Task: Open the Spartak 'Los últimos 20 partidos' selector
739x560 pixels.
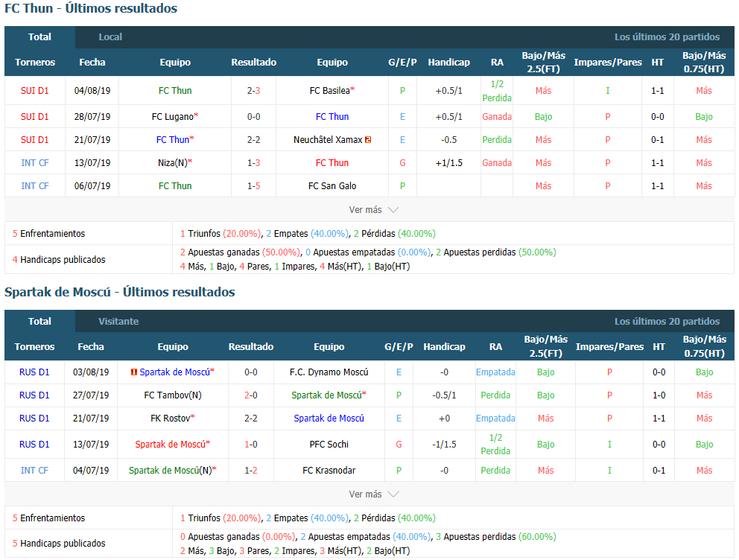Action: (667, 321)
